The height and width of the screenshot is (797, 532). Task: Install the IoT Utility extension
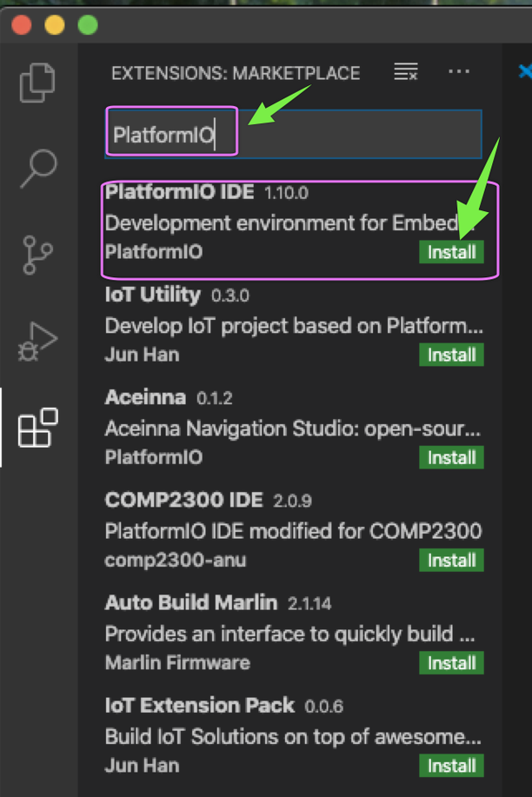451,355
